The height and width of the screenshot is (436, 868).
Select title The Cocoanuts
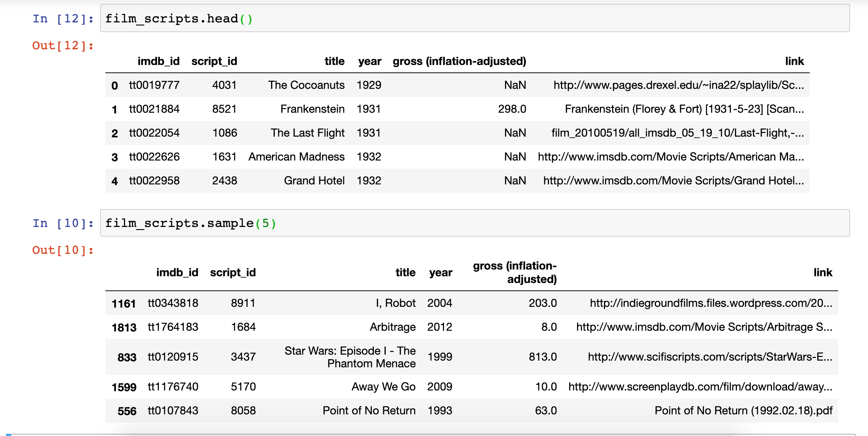coord(306,85)
